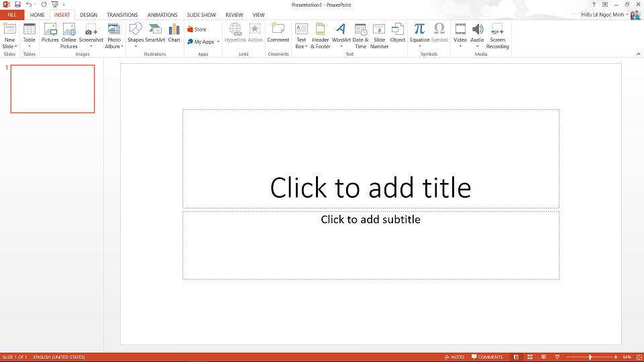Screen dimensions: 644x362
Task: Insert Slide Number
Action: click(379, 36)
